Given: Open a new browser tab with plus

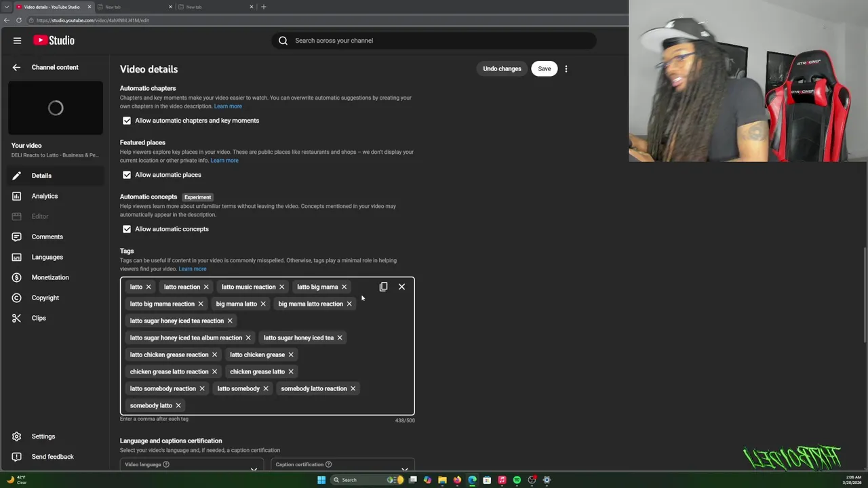Looking at the screenshot, I should click(263, 7).
